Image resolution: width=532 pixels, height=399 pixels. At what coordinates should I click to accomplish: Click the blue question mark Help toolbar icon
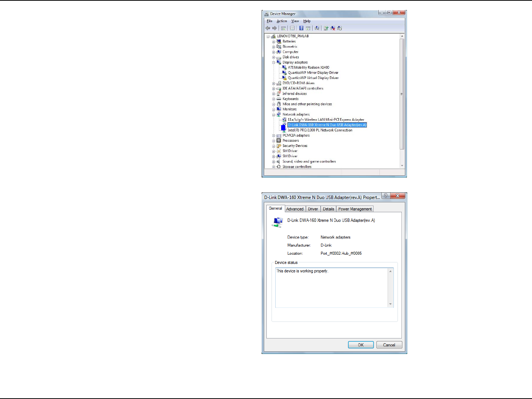tap(301, 28)
